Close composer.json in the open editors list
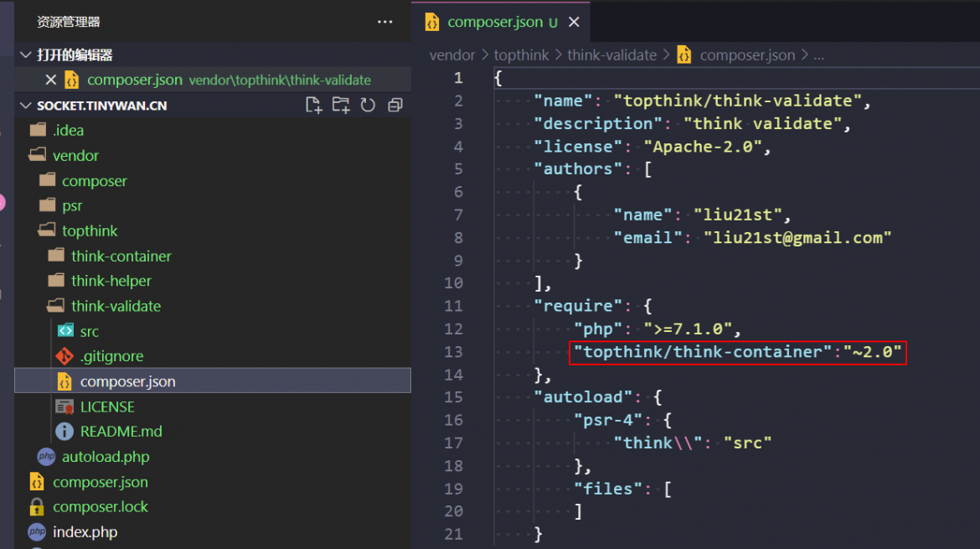The height and width of the screenshot is (549, 980). (51, 80)
